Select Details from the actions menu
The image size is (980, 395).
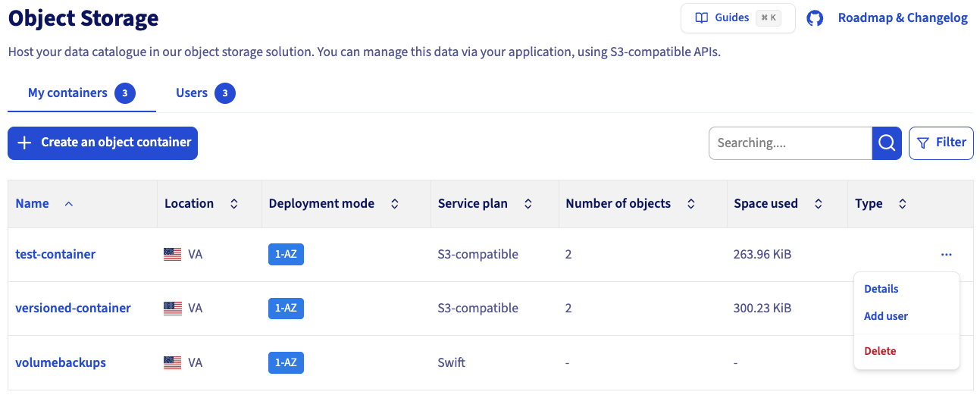[x=881, y=289]
